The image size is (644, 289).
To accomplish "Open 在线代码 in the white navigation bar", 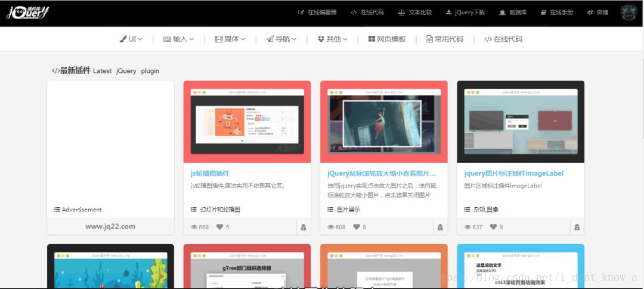I will [x=503, y=39].
